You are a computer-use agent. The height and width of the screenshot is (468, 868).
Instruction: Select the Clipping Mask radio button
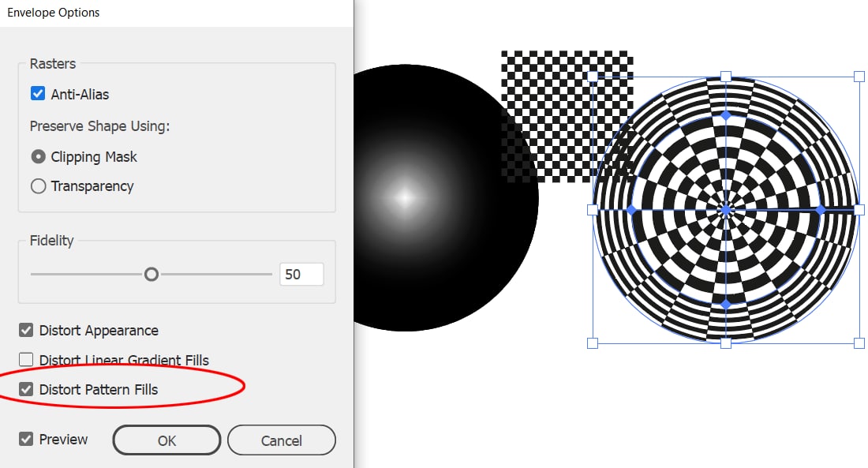tap(38, 157)
